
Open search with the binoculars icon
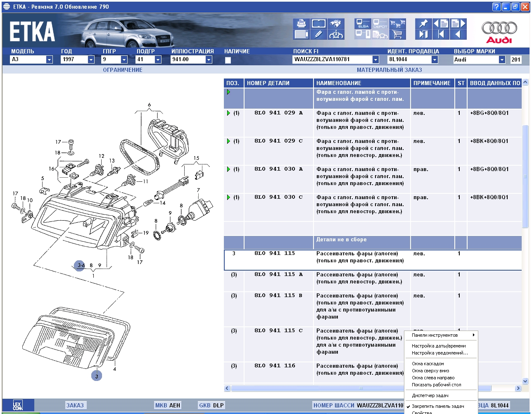[x=336, y=24]
